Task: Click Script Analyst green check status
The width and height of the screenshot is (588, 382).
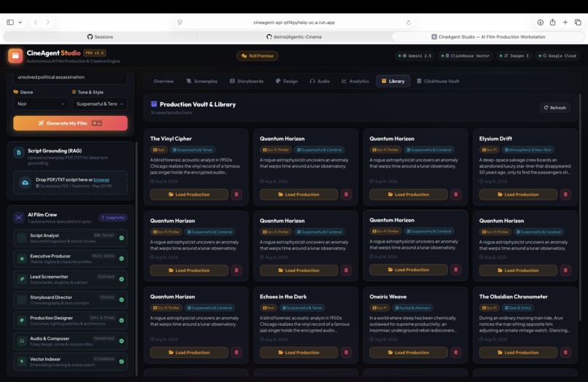Action: click(122, 238)
